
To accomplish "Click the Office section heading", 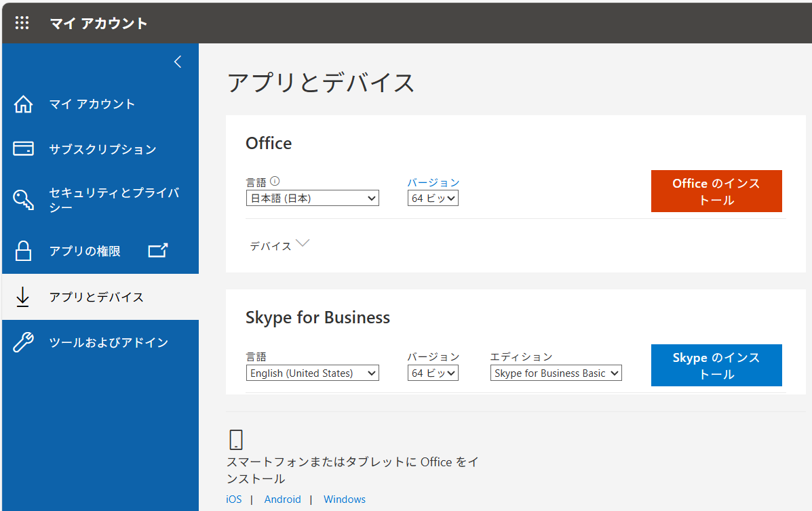I will (x=268, y=143).
